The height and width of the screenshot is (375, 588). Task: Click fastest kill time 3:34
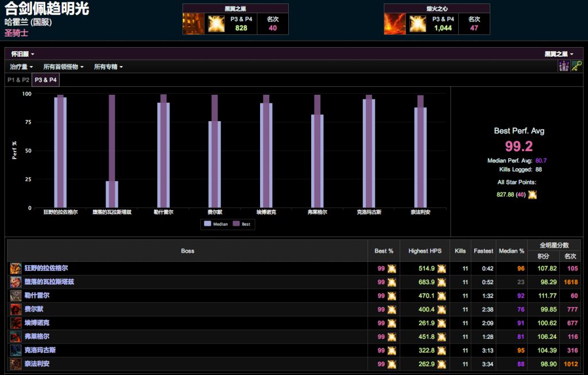488,364
